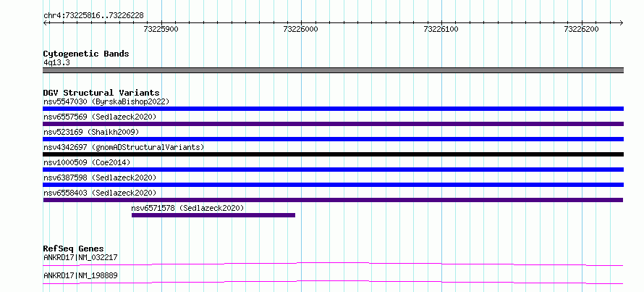Click the chr4:73225816..73226228 region label
644x292 pixels.
click(93, 16)
